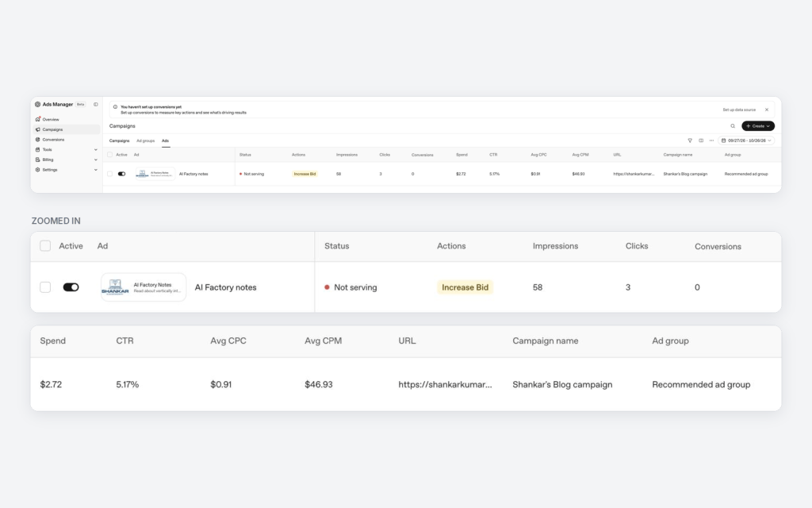Click the Beta badge next to Ads Manager
The image size is (812, 508).
coord(80,104)
